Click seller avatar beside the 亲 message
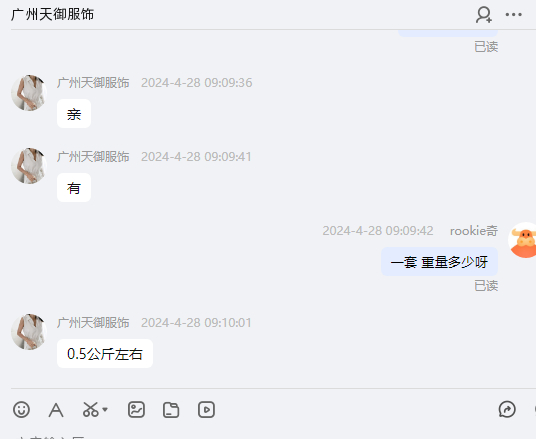Image resolution: width=536 pixels, height=439 pixels. coord(29,93)
